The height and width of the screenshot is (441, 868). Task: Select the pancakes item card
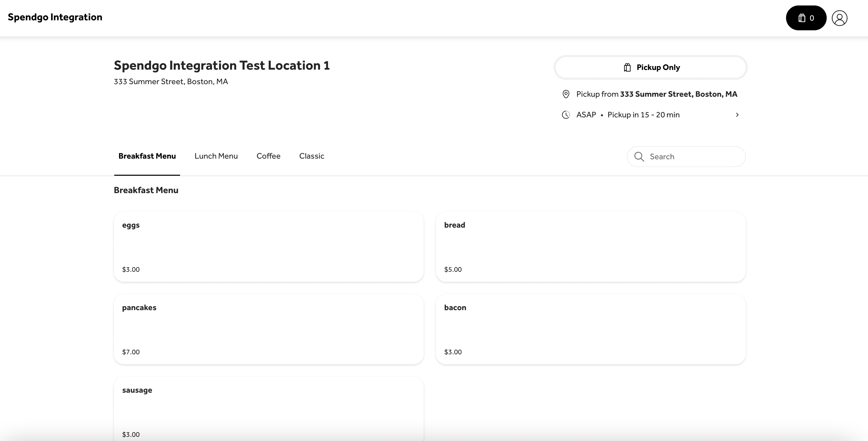tap(268, 329)
